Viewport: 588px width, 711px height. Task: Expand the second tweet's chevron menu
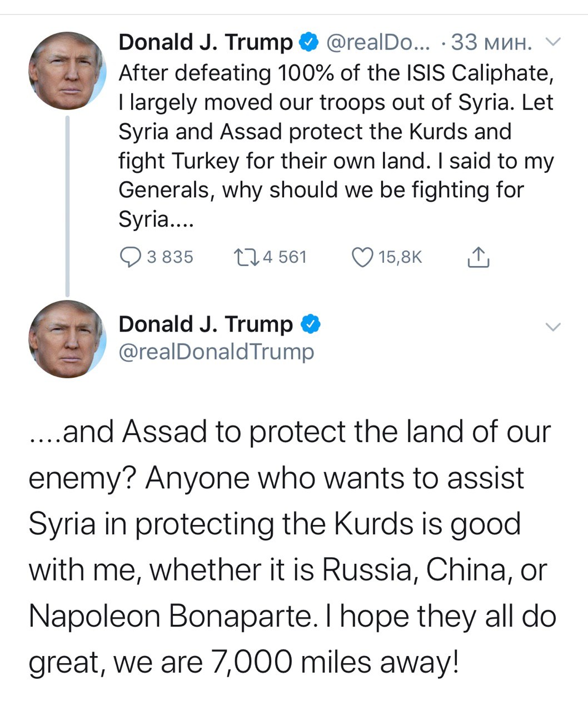coord(553,327)
